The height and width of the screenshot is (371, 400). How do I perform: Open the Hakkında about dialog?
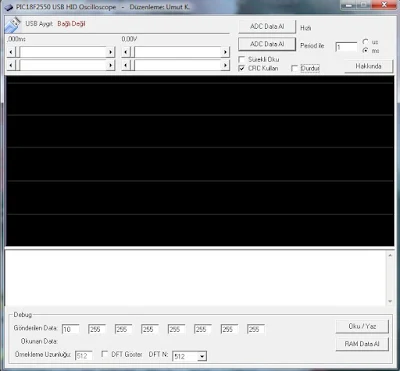coord(368,66)
